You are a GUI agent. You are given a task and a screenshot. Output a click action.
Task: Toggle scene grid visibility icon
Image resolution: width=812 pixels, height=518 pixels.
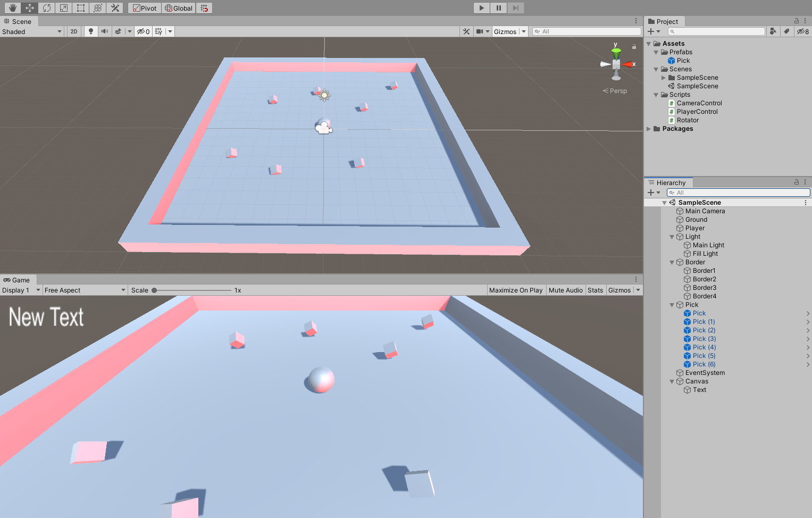158,31
